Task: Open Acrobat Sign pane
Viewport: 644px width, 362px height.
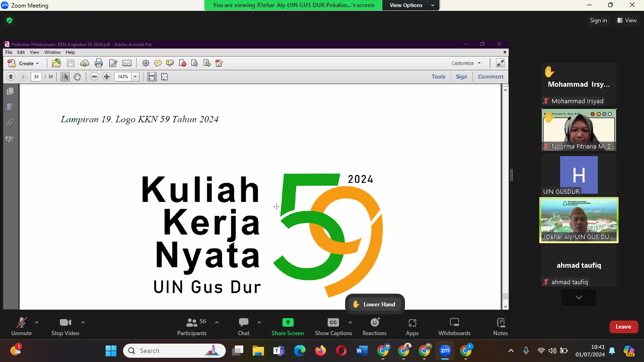Action: [x=462, y=76]
